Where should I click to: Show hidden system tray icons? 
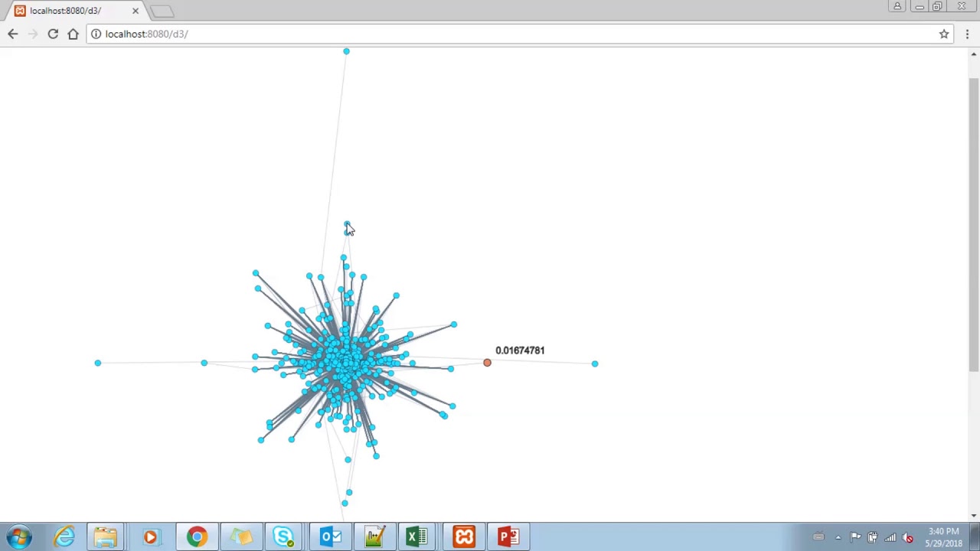838,537
